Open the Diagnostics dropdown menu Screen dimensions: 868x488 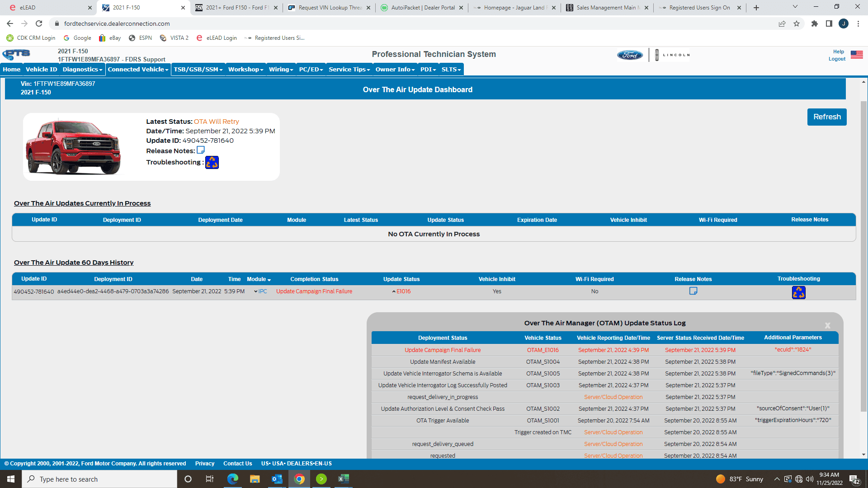(82, 69)
